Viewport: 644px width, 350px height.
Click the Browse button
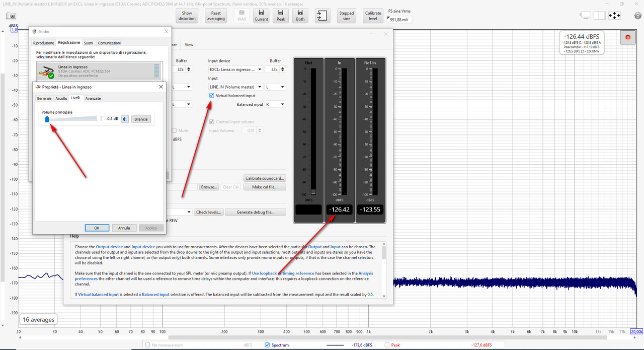pos(209,187)
